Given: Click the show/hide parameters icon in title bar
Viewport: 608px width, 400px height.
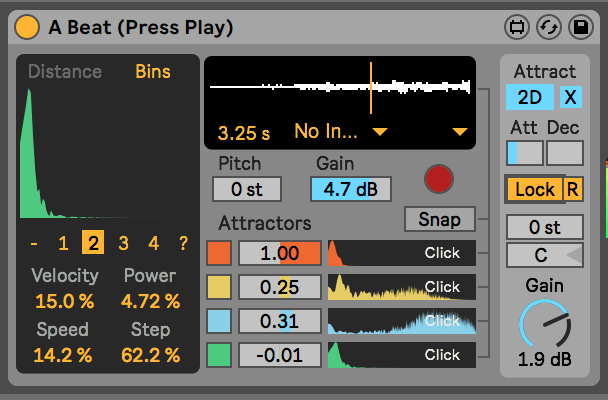Looking at the screenshot, I should point(517,26).
